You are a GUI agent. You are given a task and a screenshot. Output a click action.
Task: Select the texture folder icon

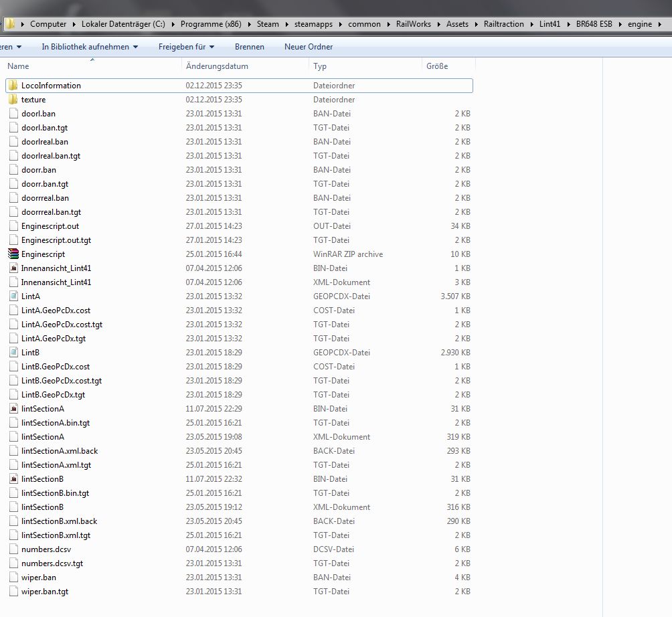click(x=13, y=100)
